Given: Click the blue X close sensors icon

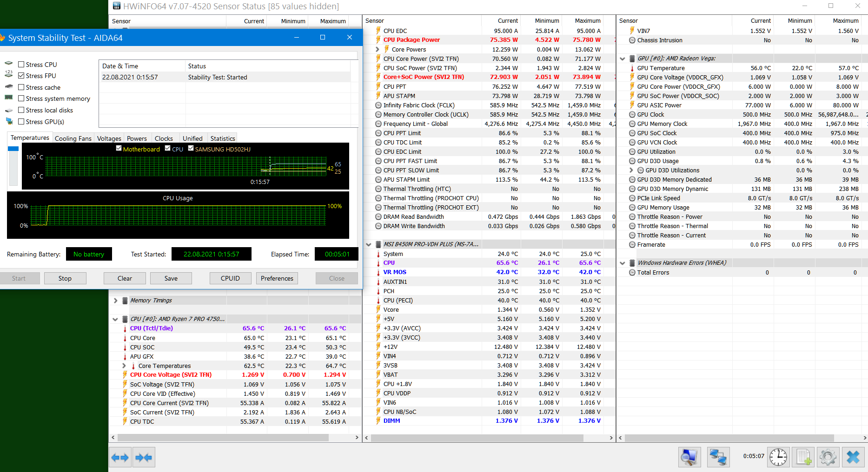Looking at the screenshot, I should (853, 458).
